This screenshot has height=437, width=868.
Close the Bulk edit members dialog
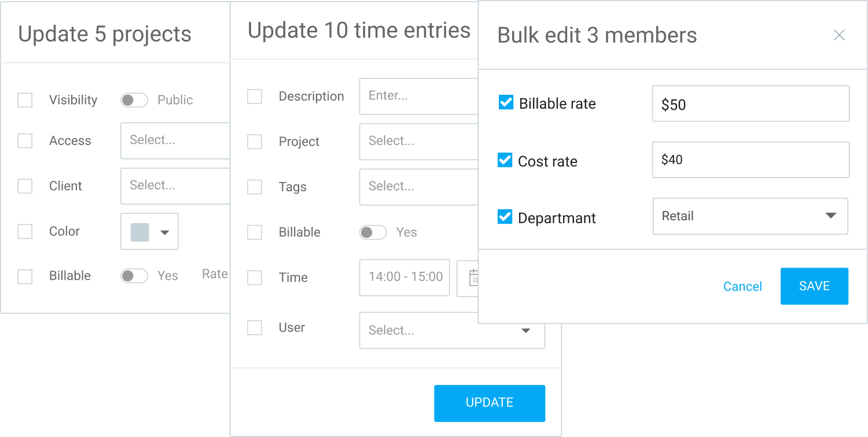[839, 35]
